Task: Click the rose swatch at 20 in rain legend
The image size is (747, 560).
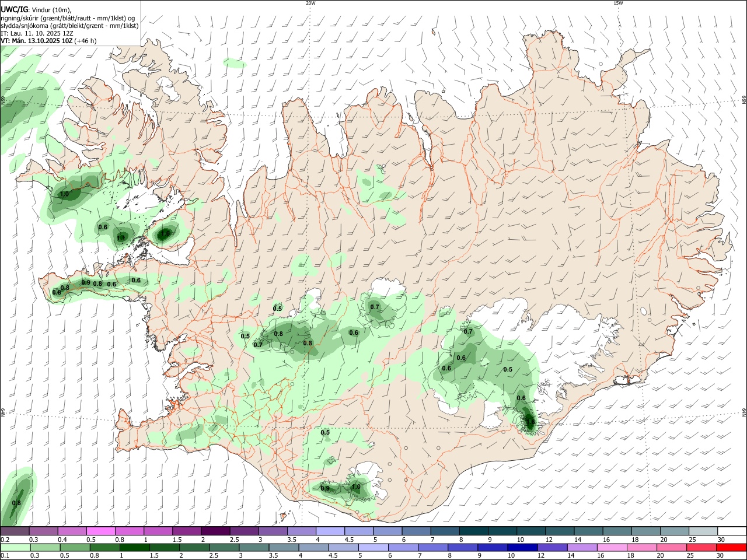Action: point(672,548)
